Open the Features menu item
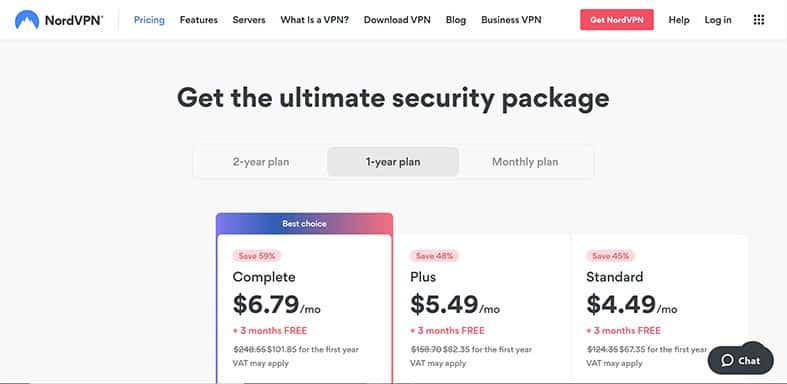This screenshot has height=384, width=787. tap(199, 20)
